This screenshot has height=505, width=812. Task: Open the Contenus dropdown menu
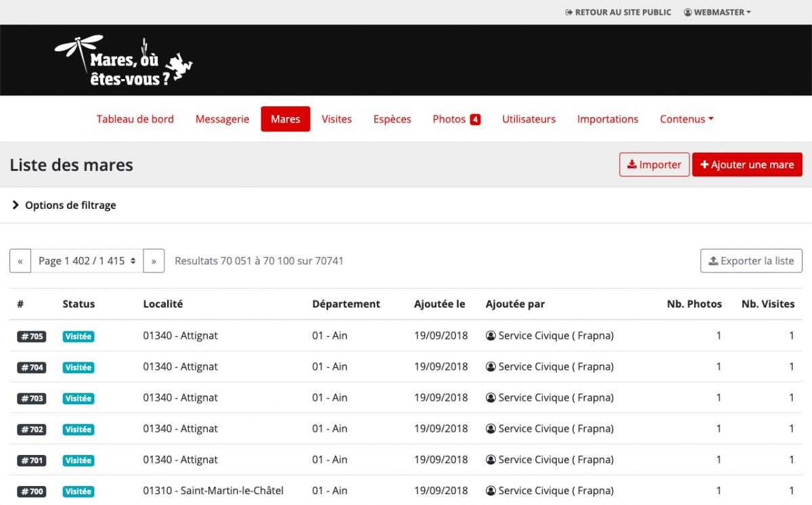[686, 119]
